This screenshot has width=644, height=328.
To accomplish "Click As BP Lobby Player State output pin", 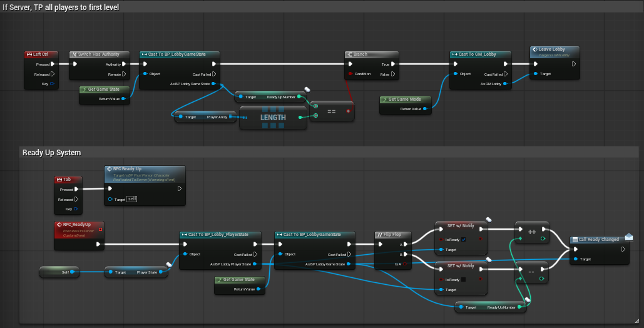I will click(x=255, y=264).
